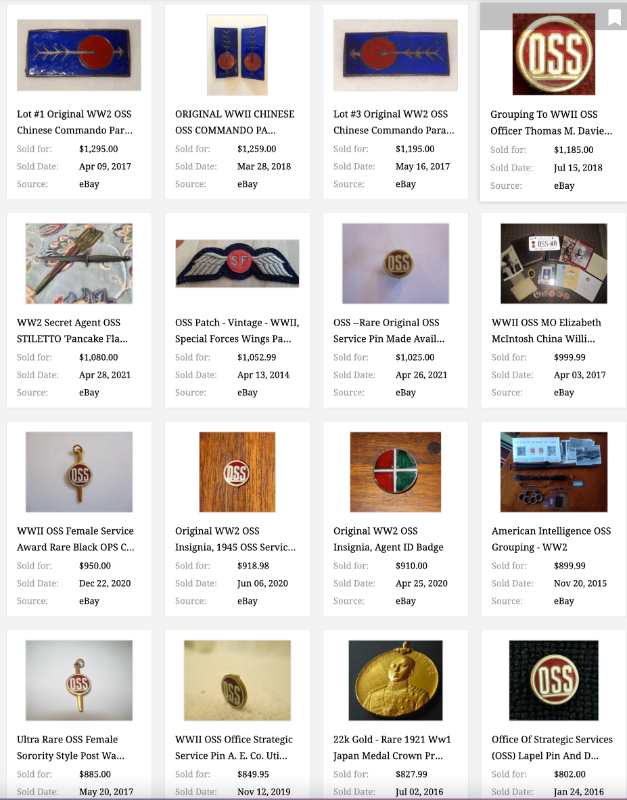
Task: Open Ultra Rare OSS Female Sorority Style listing
Action: (70, 747)
